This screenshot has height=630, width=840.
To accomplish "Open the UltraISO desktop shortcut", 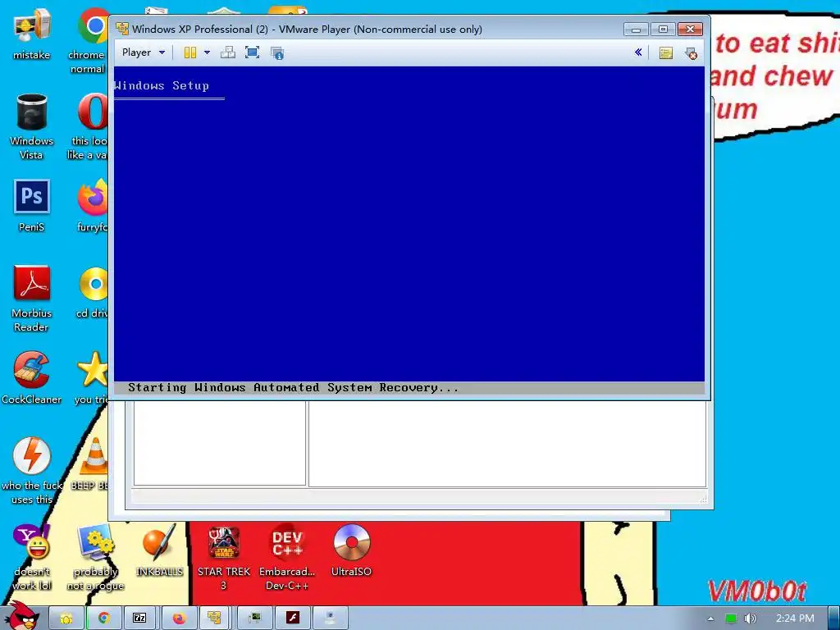I will 351,550.
